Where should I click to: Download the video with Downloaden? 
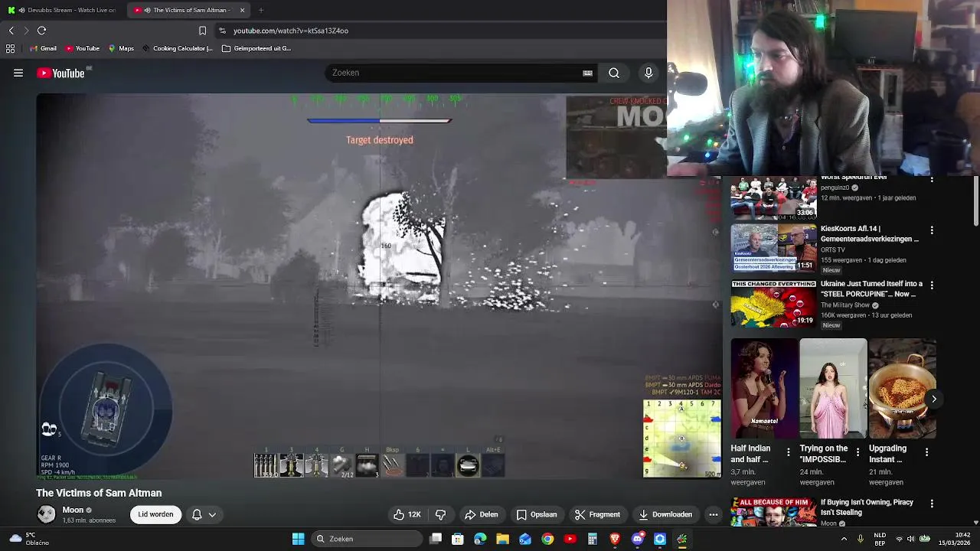pyautogui.click(x=665, y=514)
